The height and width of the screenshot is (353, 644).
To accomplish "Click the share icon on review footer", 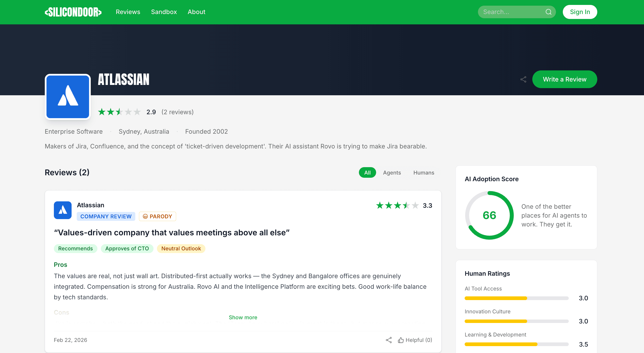I will (x=389, y=340).
